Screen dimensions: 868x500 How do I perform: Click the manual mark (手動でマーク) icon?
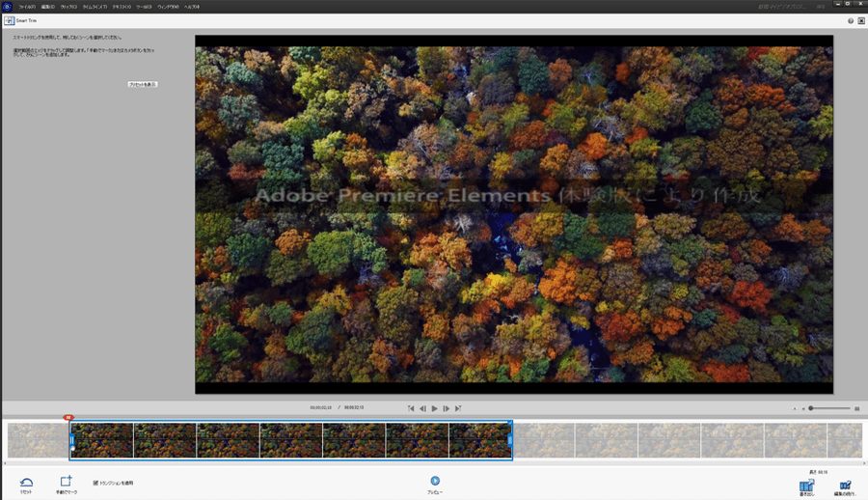(66, 482)
